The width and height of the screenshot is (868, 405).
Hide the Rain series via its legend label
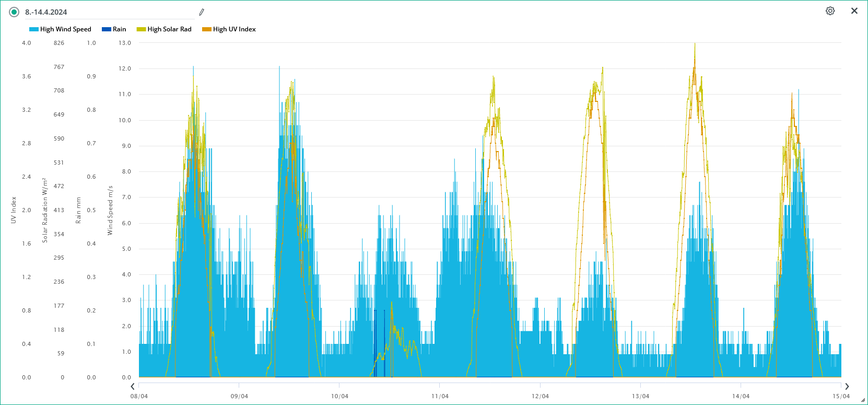[119, 29]
